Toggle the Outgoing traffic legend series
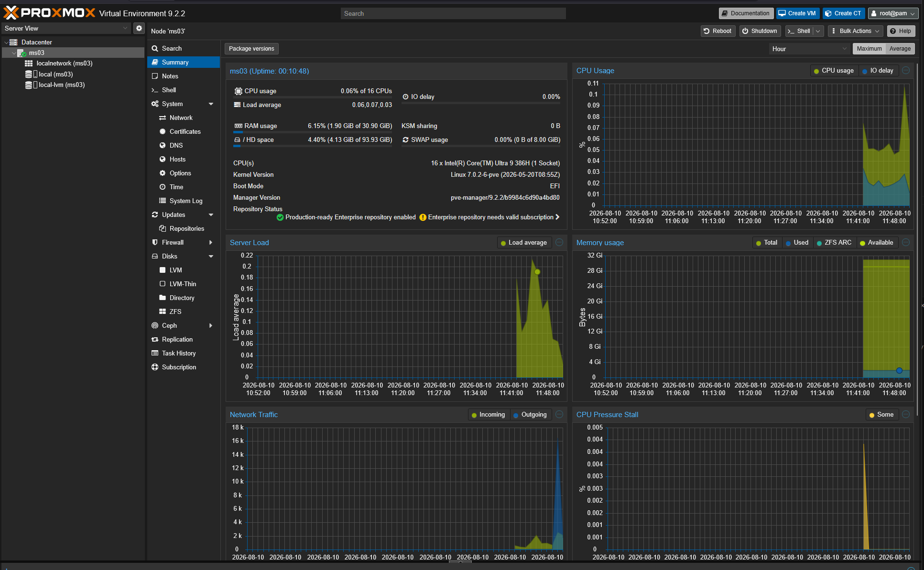The image size is (924, 570). click(x=530, y=415)
